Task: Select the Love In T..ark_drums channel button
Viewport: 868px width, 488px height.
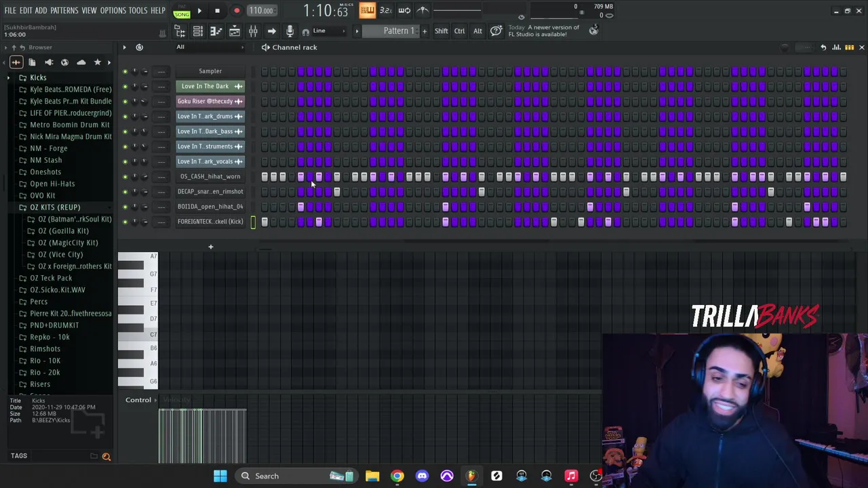Action: click(210, 117)
